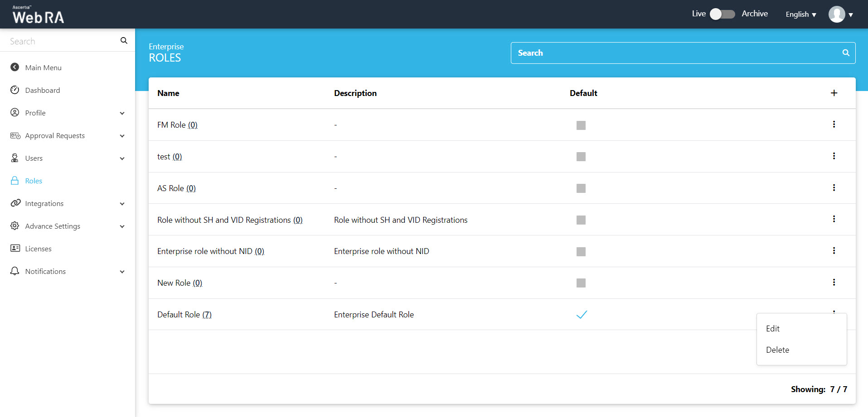Click the Roles search input field
This screenshot has height=417, width=868.
(675, 53)
